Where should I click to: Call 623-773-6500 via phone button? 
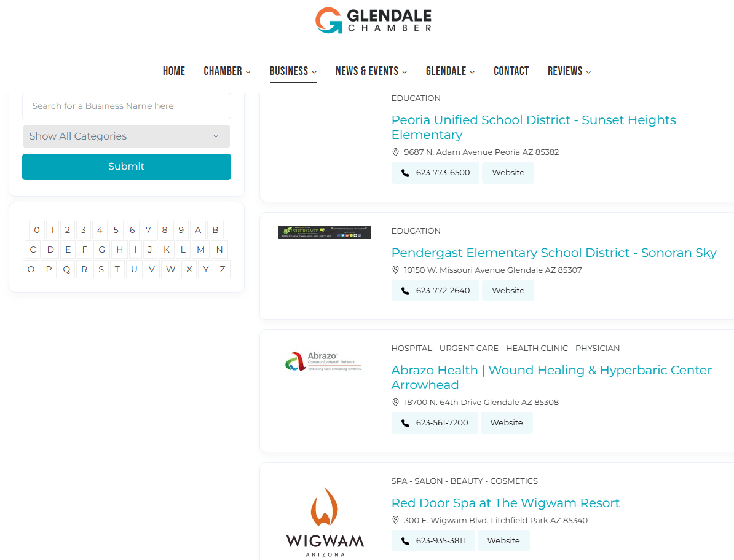tap(435, 173)
